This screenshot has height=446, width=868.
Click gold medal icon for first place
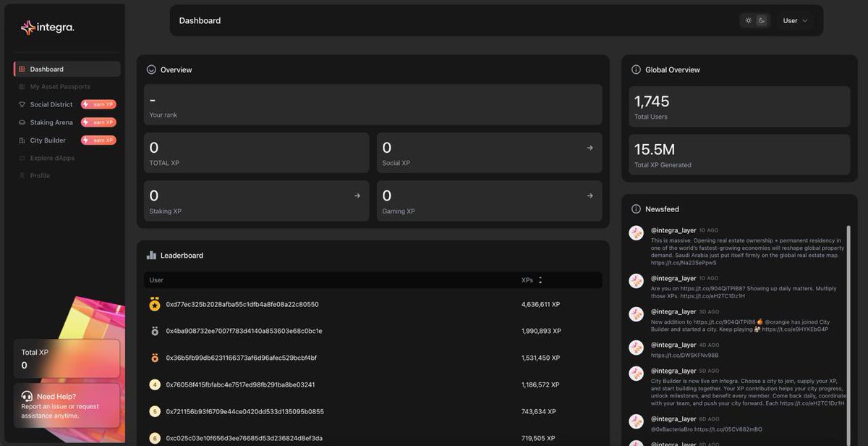(155, 305)
